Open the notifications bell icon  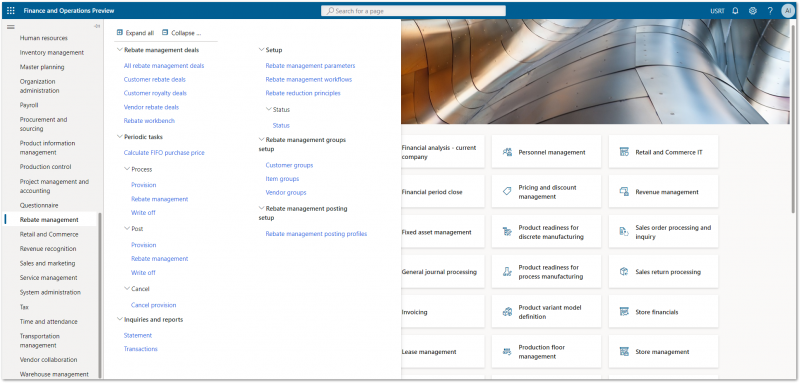735,11
